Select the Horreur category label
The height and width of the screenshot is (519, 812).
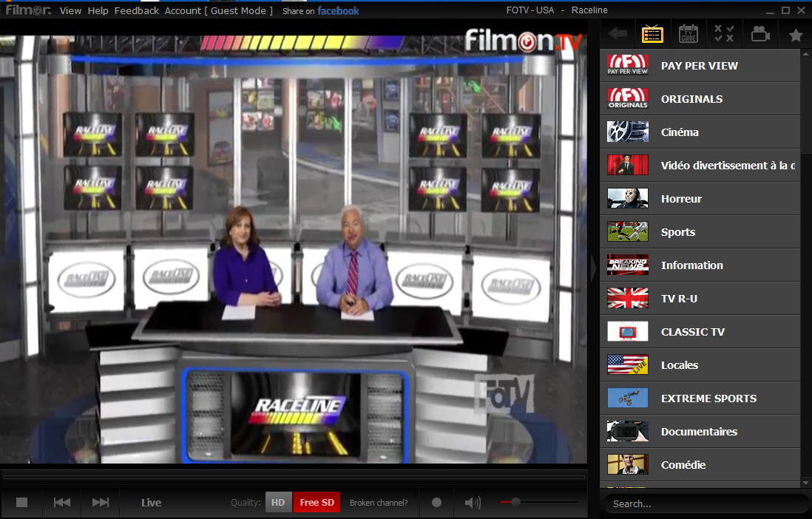pyautogui.click(x=681, y=198)
